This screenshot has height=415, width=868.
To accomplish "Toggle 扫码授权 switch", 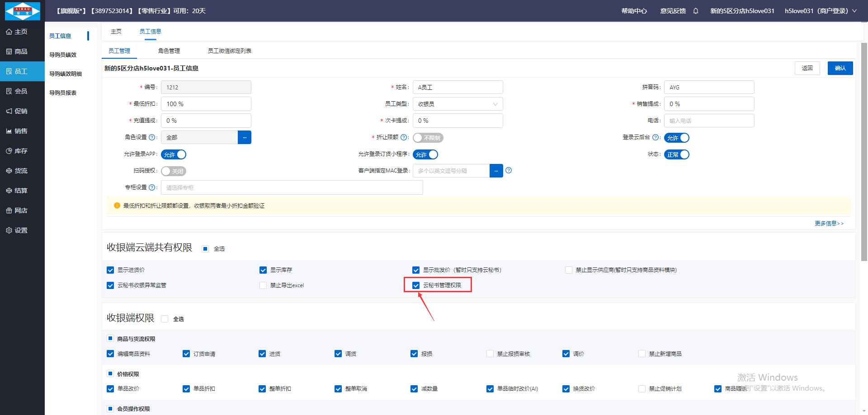I will pos(174,171).
